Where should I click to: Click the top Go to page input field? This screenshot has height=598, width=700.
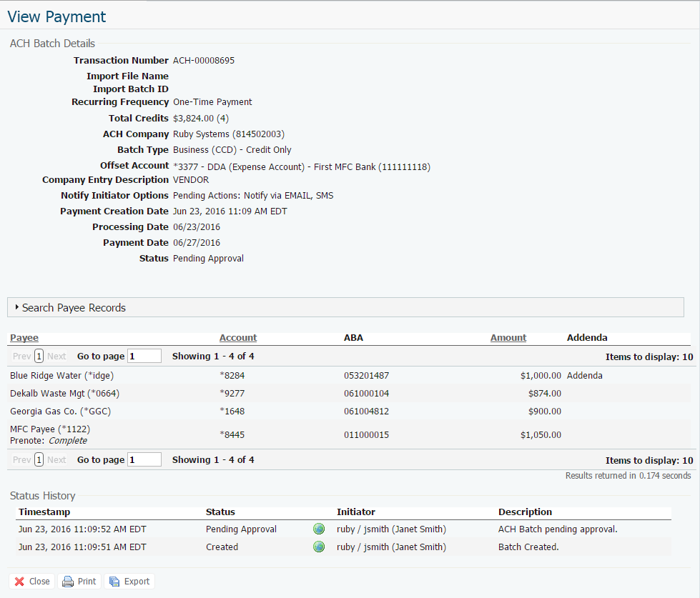click(x=144, y=356)
